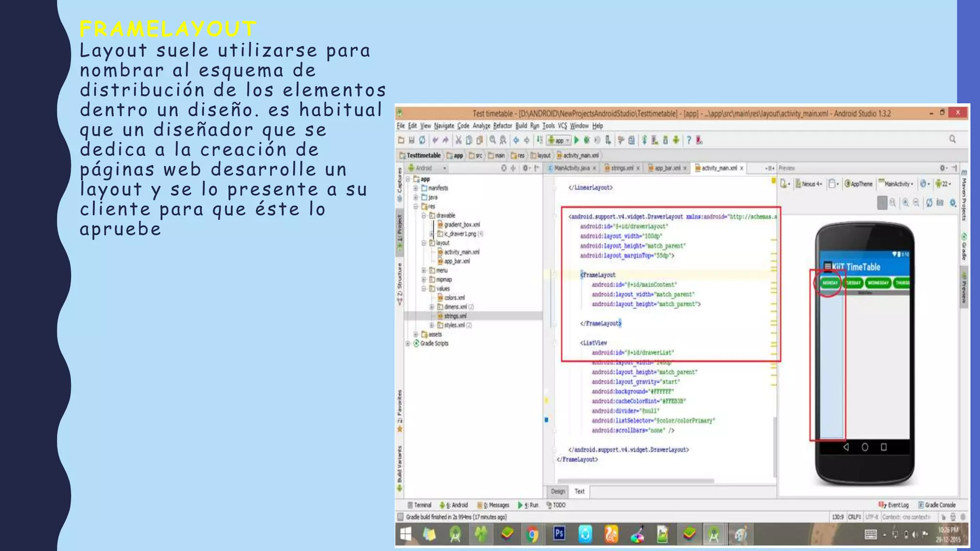Open the MainActivity dropdown in Preview
This screenshot has height=551, width=980.
tap(896, 184)
